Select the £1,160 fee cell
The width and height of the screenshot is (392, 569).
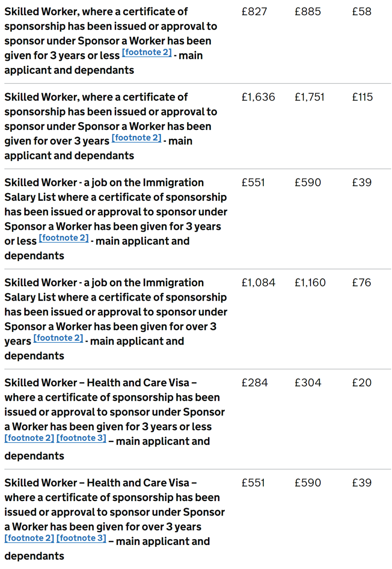pos(310,283)
